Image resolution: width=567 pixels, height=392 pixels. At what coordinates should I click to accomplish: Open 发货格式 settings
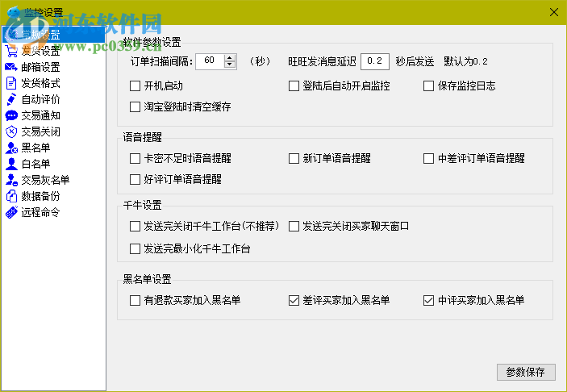click(x=40, y=84)
